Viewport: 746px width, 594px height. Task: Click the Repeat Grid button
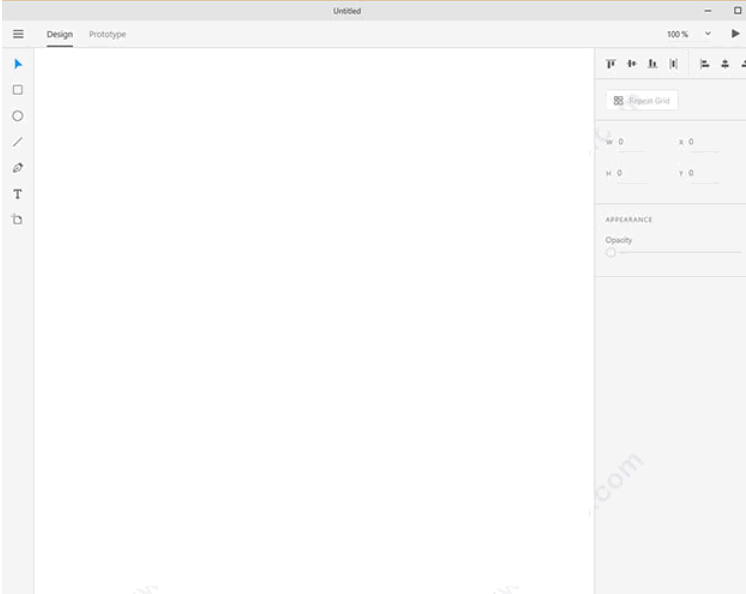pos(642,101)
